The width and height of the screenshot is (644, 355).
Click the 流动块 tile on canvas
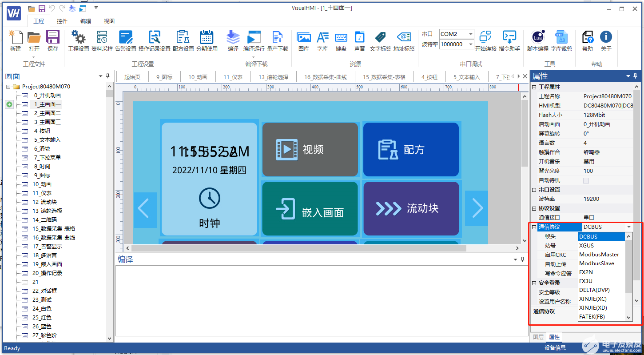click(411, 208)
